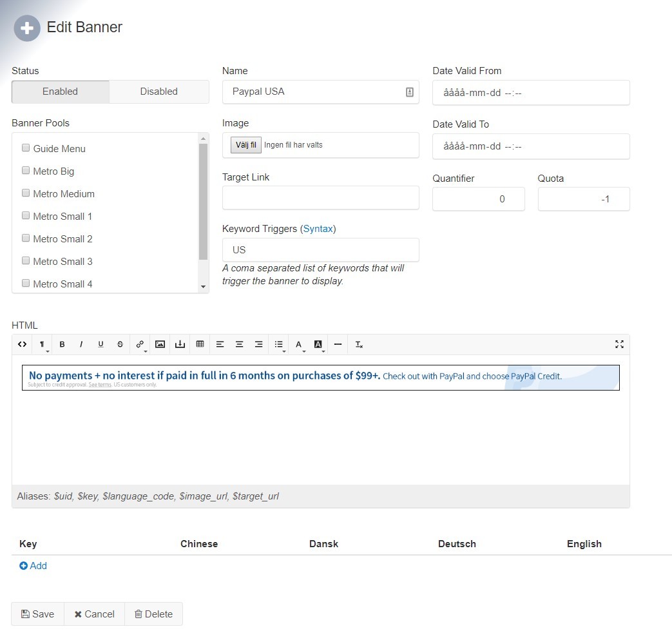Center align text in the editor

tap(239, 344)
